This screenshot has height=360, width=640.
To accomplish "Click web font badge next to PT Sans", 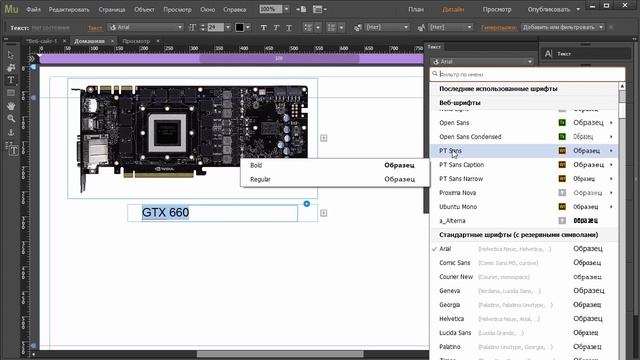I will click(x=562, y=151).
